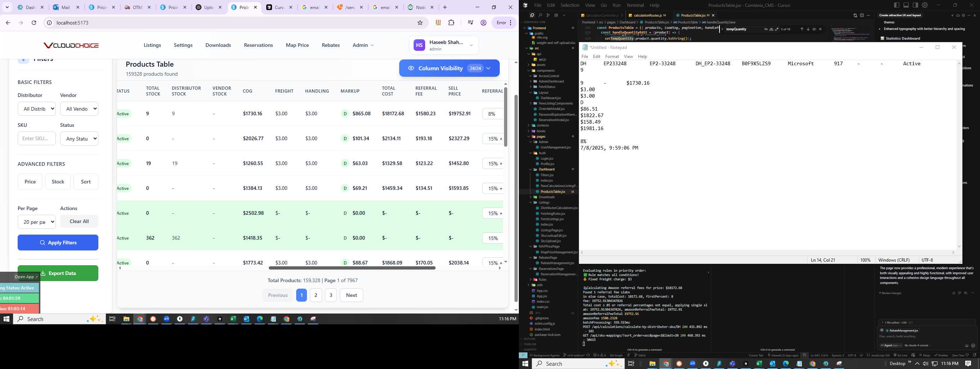Toggle Use Regular Expression in find widget
Viewport: 980px width, 369px height.
pyautogui.click(x=777, y=29)
